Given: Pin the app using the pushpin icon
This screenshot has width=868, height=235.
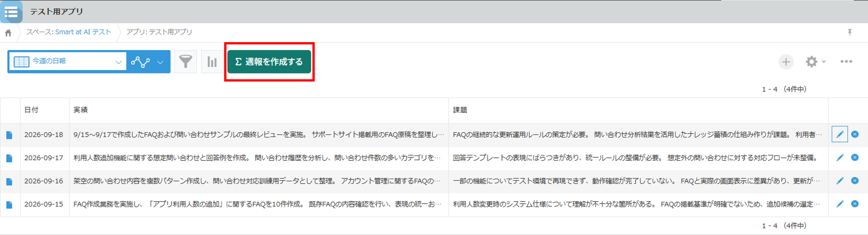Looking at the screenshot, I should coord(850,32).
